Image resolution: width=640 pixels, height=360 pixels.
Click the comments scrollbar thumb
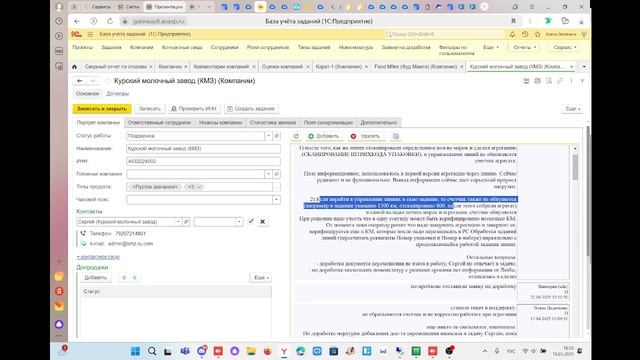pos(575,167)
